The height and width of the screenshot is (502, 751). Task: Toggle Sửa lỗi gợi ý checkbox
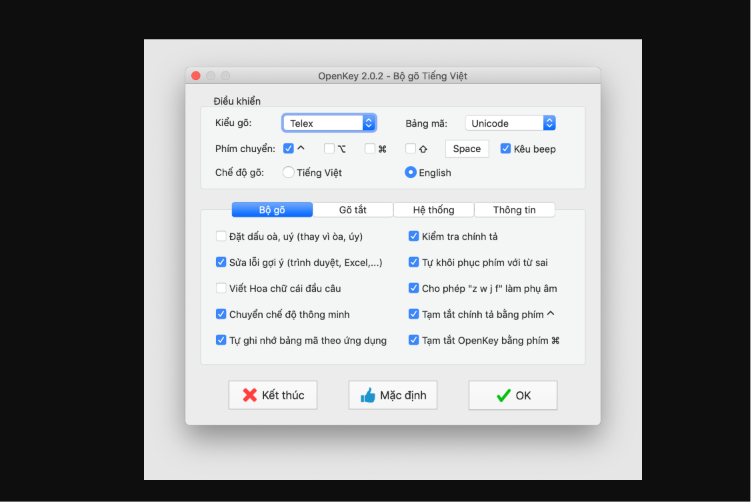221,262
